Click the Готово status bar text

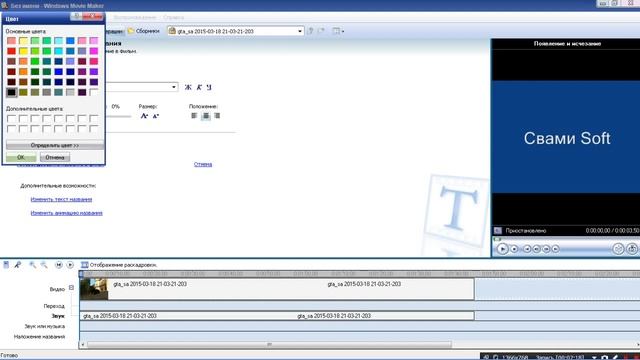click(9, 356)
